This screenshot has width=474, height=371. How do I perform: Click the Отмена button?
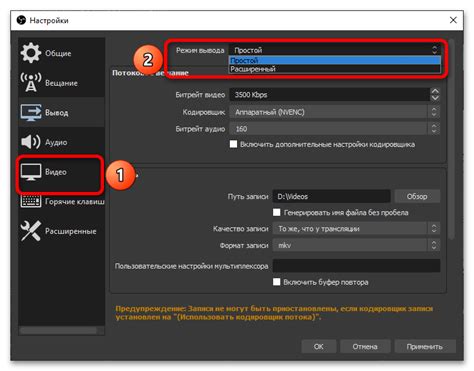coord(365,347)
